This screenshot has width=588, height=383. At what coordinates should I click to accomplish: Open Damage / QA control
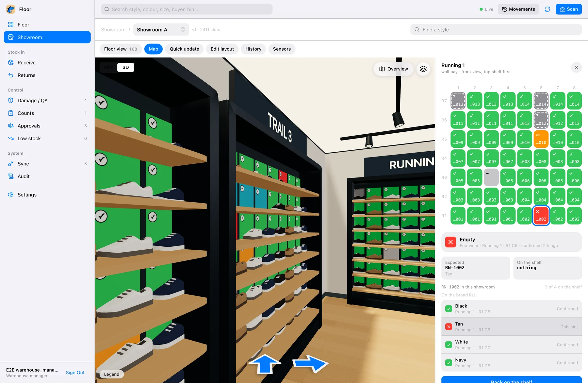coord(47,100)
